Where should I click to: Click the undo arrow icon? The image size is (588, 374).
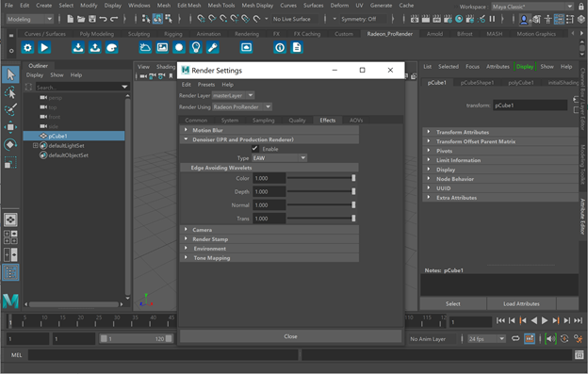(x=103, y=19)
